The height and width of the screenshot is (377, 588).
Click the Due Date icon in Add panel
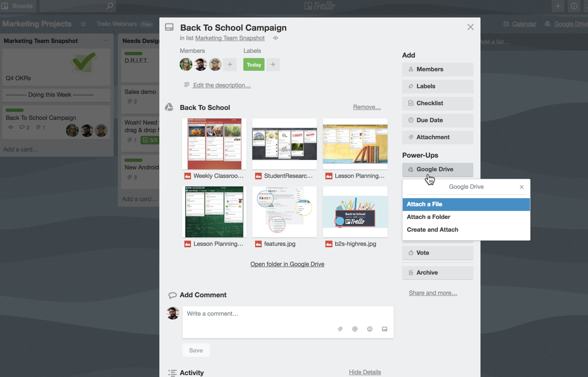(411, 120)
